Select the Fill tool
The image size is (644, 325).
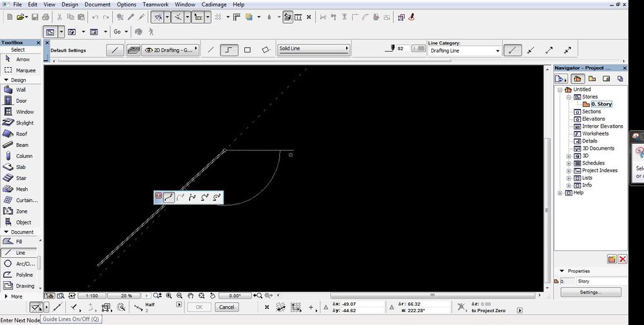pos(19,242)
